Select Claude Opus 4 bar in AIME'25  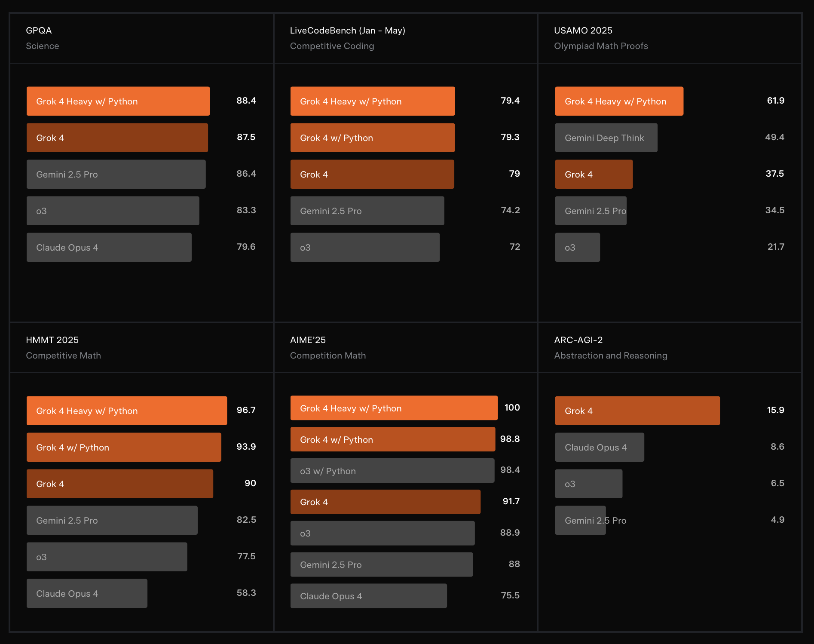pos(369,596)
